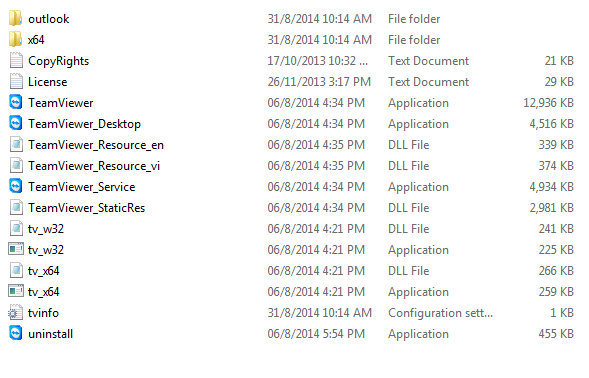Click the TeamViewer_Service application icon

15,186
